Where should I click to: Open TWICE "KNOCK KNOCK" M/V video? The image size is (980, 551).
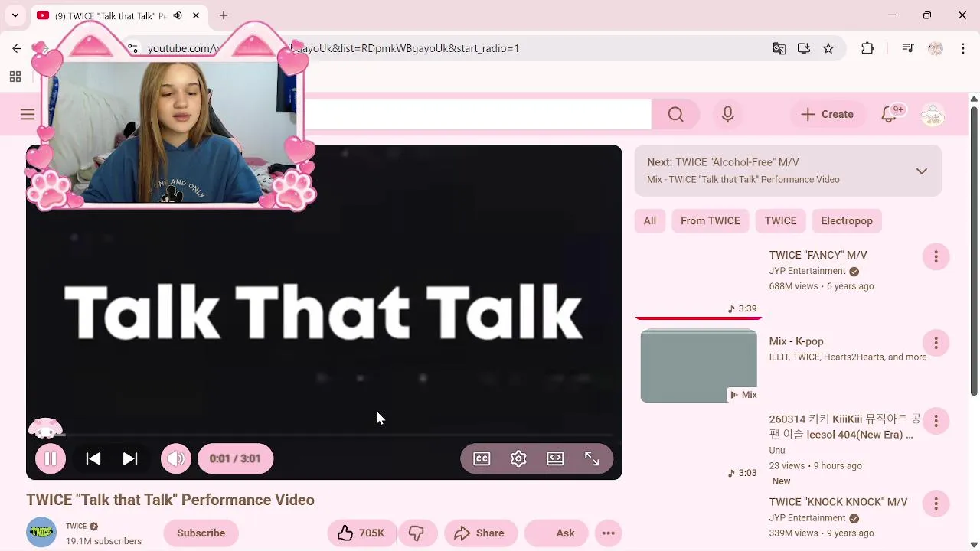[838, 502]
